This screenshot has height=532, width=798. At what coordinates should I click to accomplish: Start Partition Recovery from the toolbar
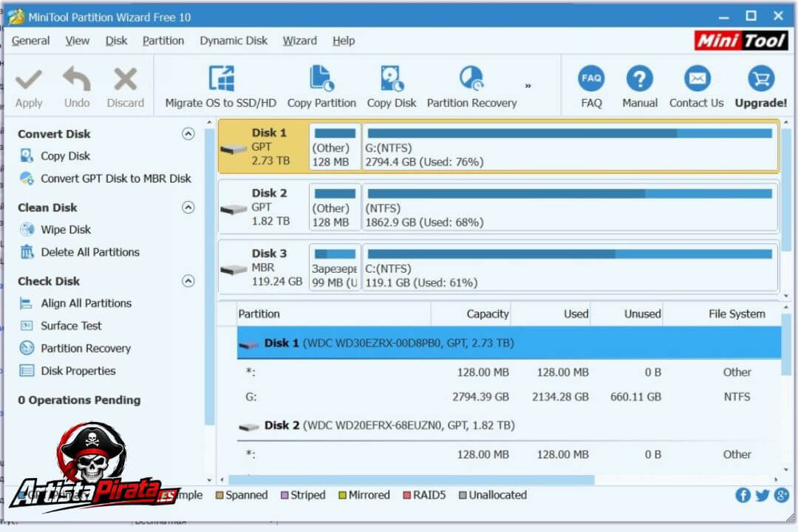pyautogui.click(x=471, y=87)
